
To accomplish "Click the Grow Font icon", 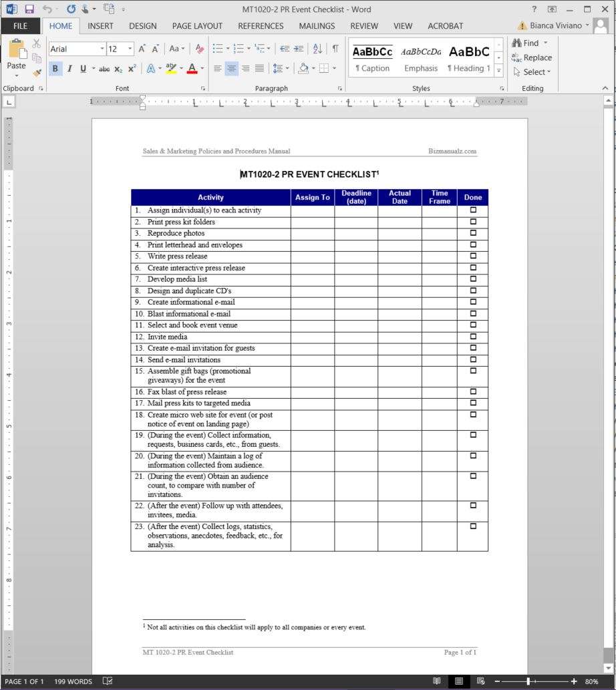I will [142, 49].
